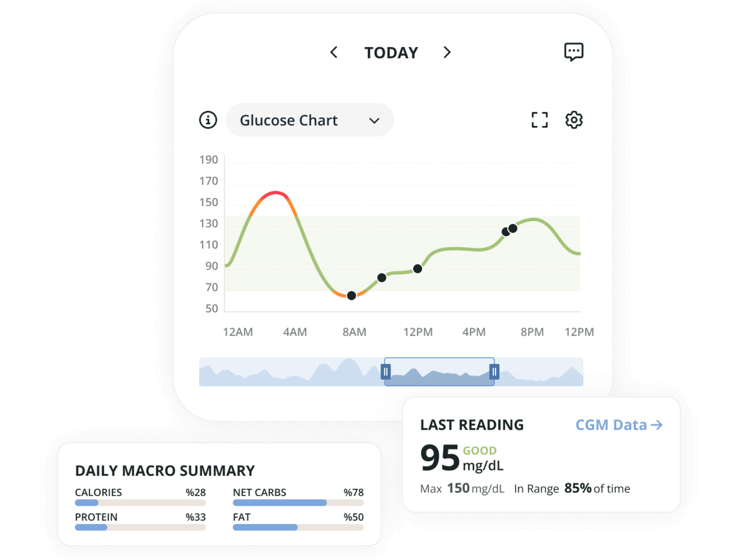Click the 8PM glucose data point marker

pos(512,228)
